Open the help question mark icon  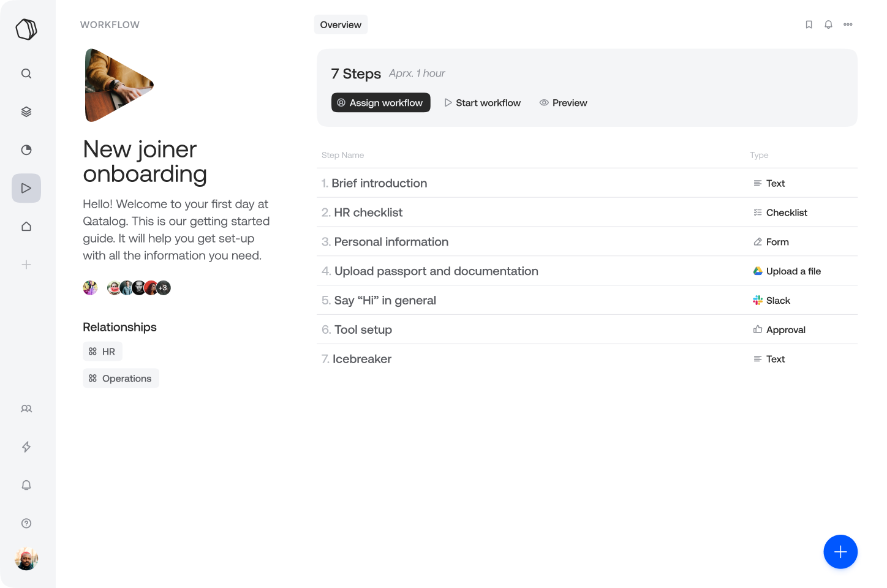26,523
